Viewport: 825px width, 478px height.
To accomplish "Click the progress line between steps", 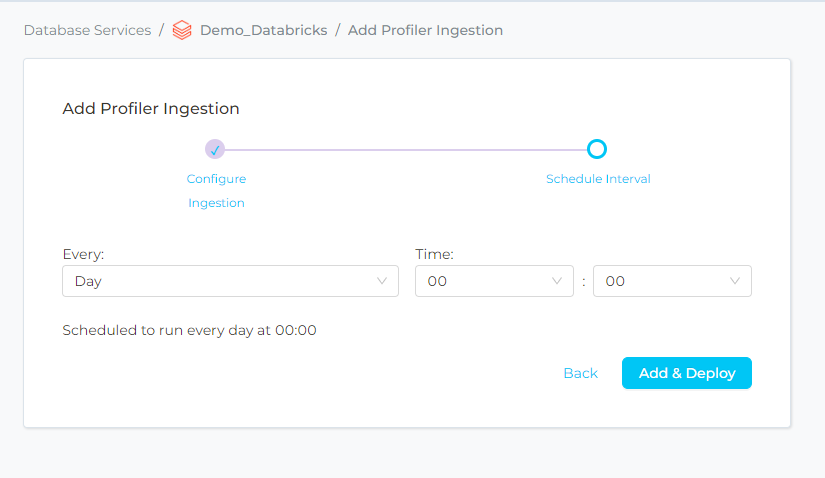I will coord(405,149).
